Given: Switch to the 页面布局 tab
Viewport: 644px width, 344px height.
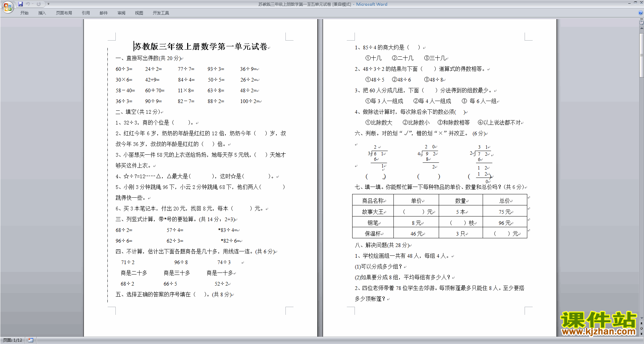Looking at the screenshot, I should tap(64, 13).
